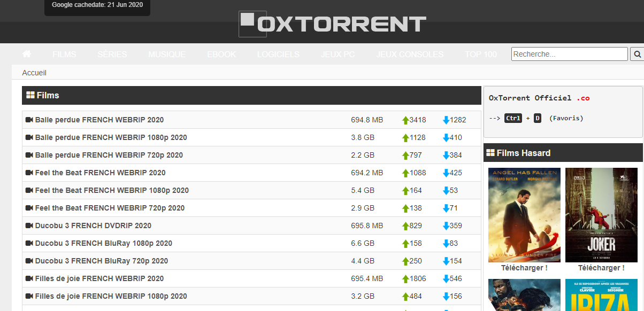Click the Films section header
The image size is (644, 311).
251,95
